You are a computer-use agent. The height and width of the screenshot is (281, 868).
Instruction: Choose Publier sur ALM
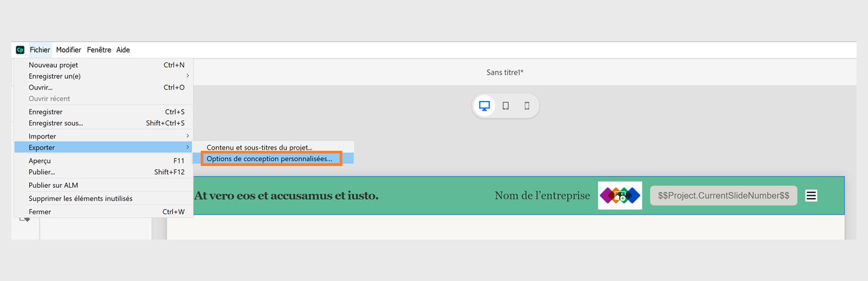tap(53, 186)
